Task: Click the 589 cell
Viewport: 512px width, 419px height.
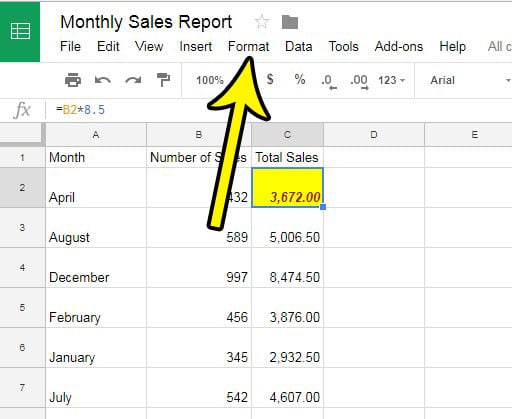Action: (x=199, y=228)
